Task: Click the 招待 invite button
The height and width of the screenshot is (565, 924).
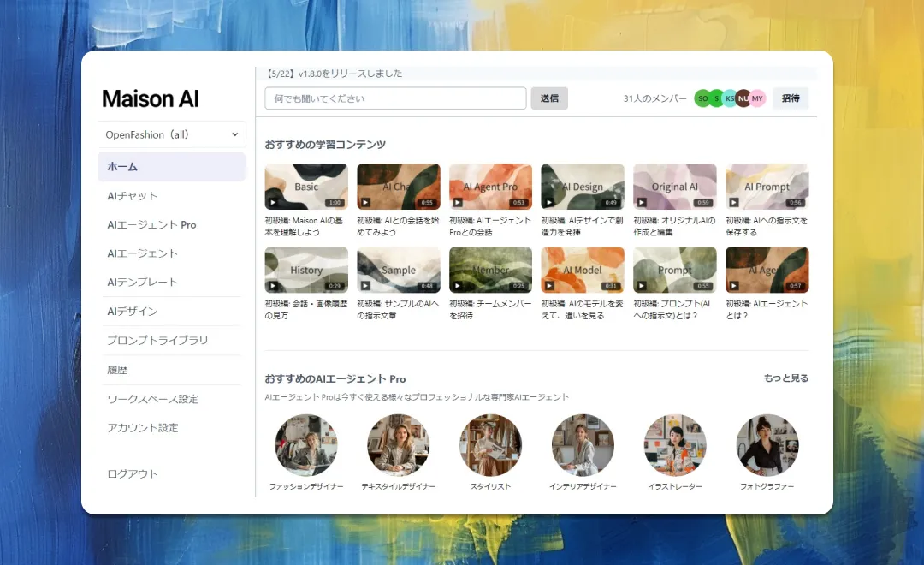Action: (791, 98)
